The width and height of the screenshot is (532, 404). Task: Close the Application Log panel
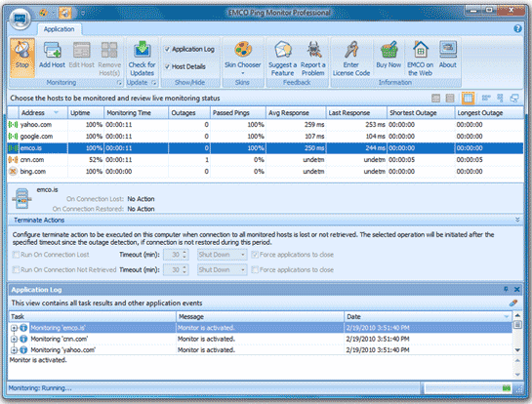[516, 290]
